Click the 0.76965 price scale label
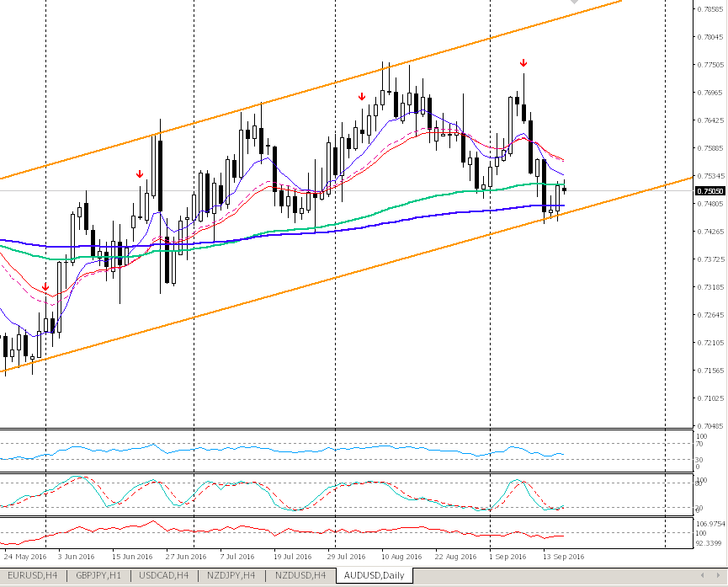Viewport: 728px width, 587px height. 710,93
